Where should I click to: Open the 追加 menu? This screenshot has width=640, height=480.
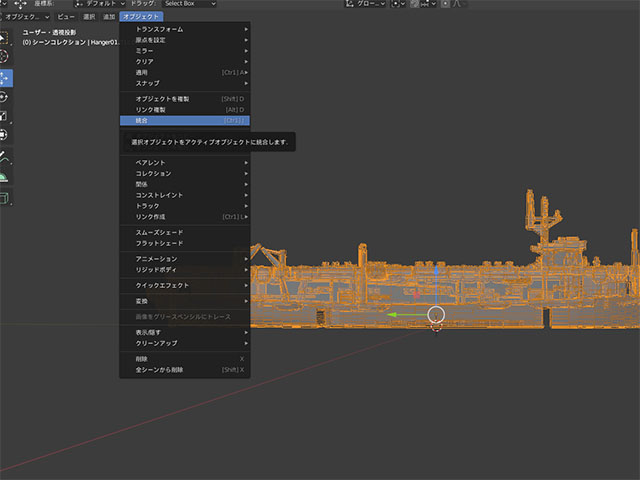(x=109, y=17)
